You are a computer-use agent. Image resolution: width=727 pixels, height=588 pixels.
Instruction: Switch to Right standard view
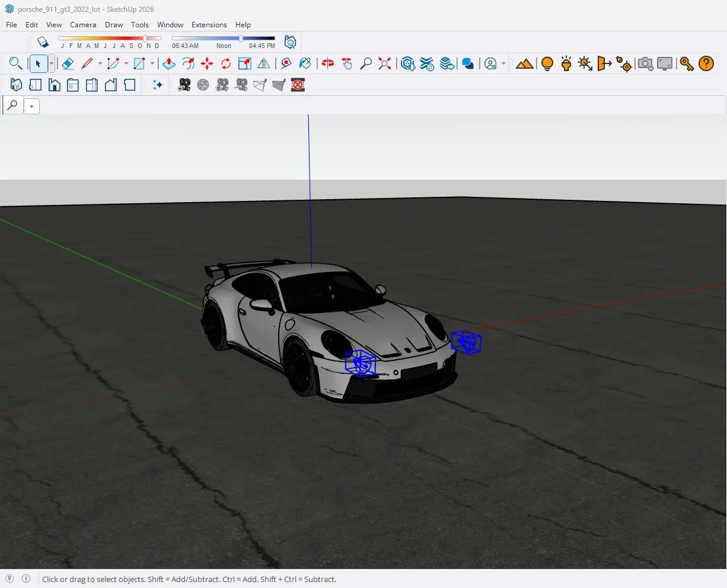point(73,85)
